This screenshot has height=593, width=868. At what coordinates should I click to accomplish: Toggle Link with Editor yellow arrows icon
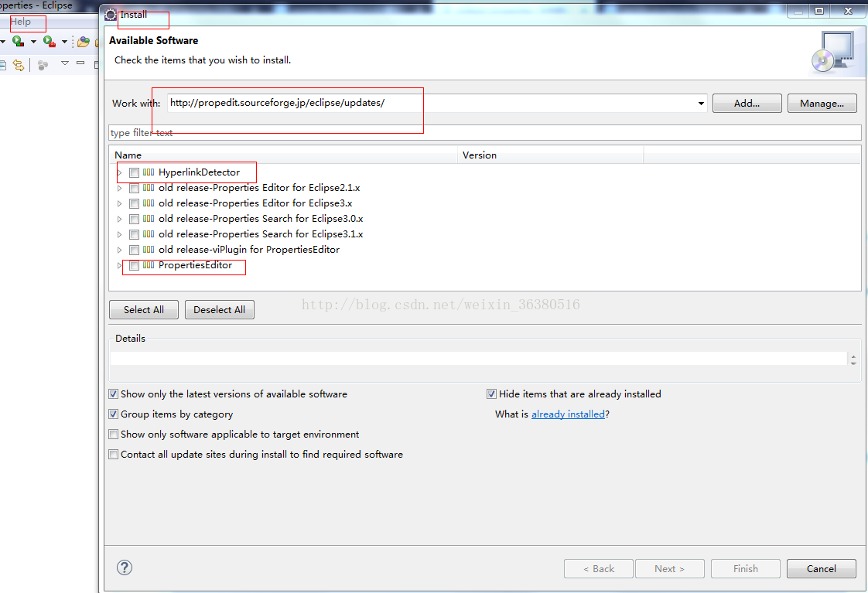(19, 65)
